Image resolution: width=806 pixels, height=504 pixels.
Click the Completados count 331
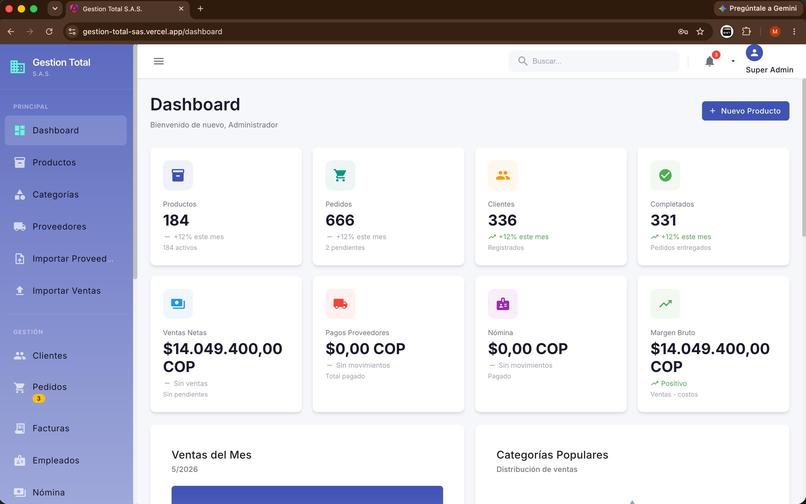pyautogui.click(x=663, y=221)
